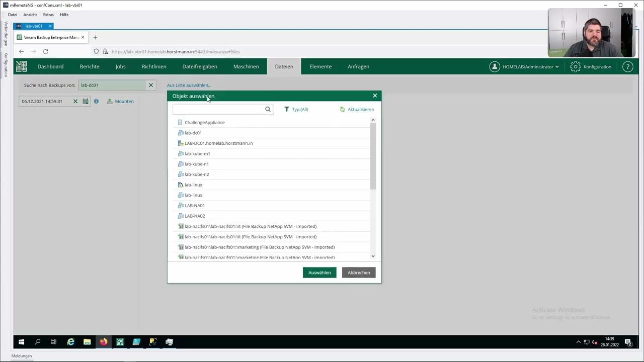Click the green refresh icon beside Aktualisieren
Viewport: 644px width, 362px height.
pyautogui.click(x=342, y=109)
